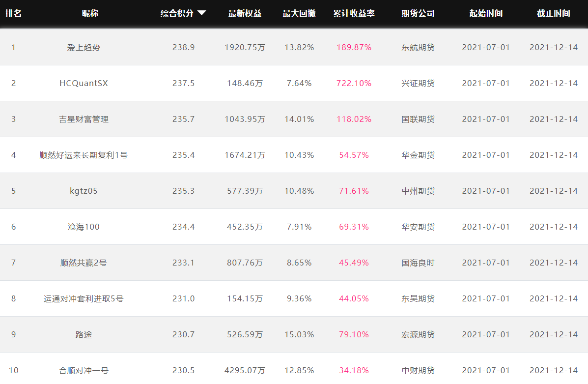
Task: Click the 期货公司 column header
Action: 418,13
